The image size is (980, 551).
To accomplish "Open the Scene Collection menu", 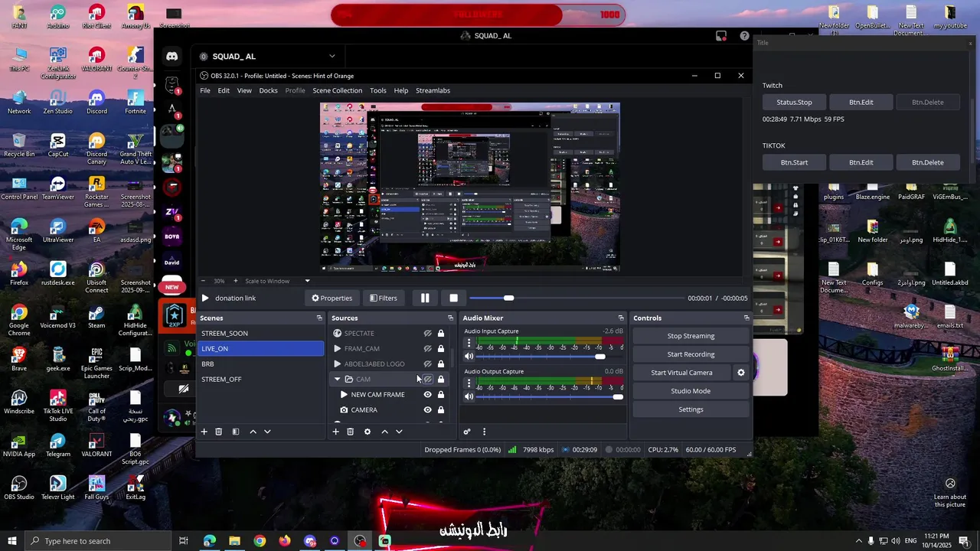I will pos(337,90).
